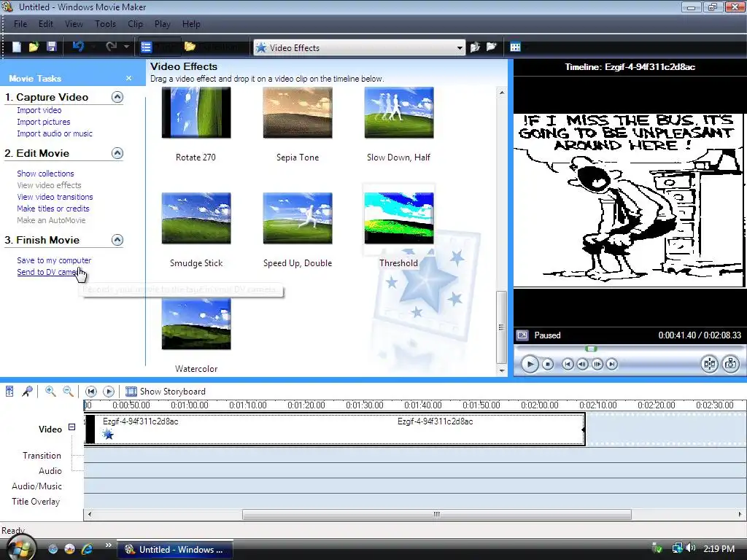Click the New Project toolbar icon
Viewport: 747px width, 560px height.
16,47
